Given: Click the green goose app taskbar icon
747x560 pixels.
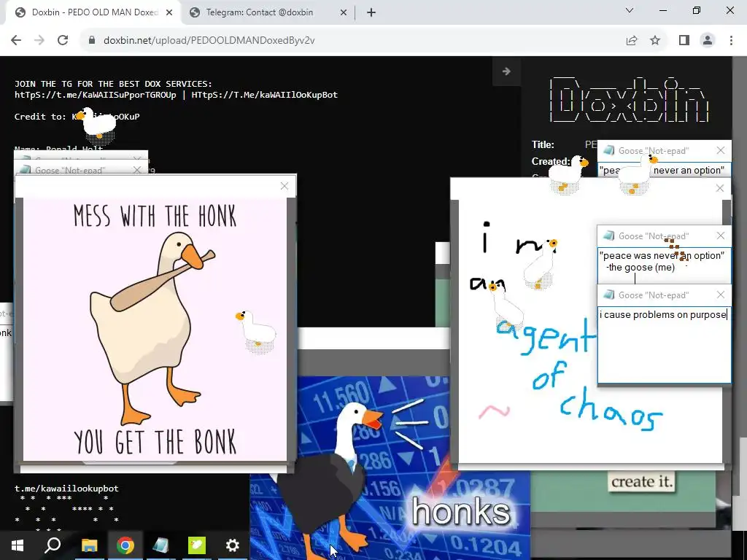Looking at the screenshot, I should click(197, 545).
